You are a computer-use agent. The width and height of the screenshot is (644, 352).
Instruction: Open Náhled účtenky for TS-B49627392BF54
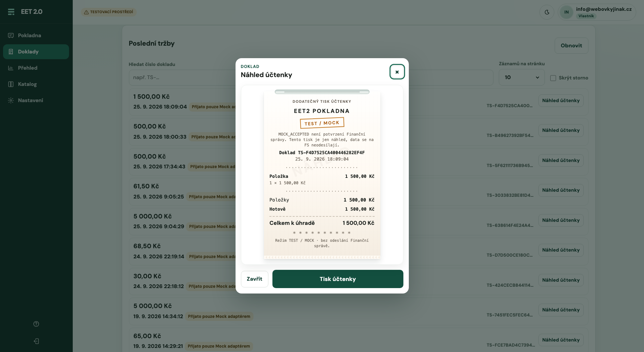coord(561,130)
